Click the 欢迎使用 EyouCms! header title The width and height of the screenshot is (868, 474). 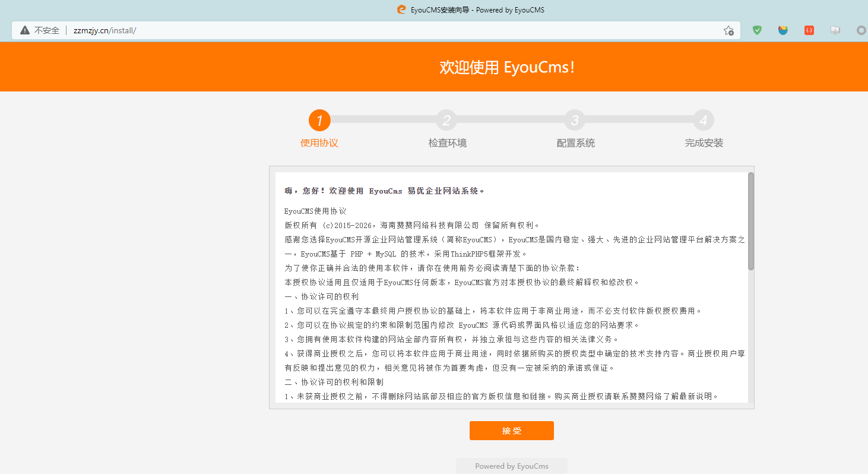(x=507, y=67)
